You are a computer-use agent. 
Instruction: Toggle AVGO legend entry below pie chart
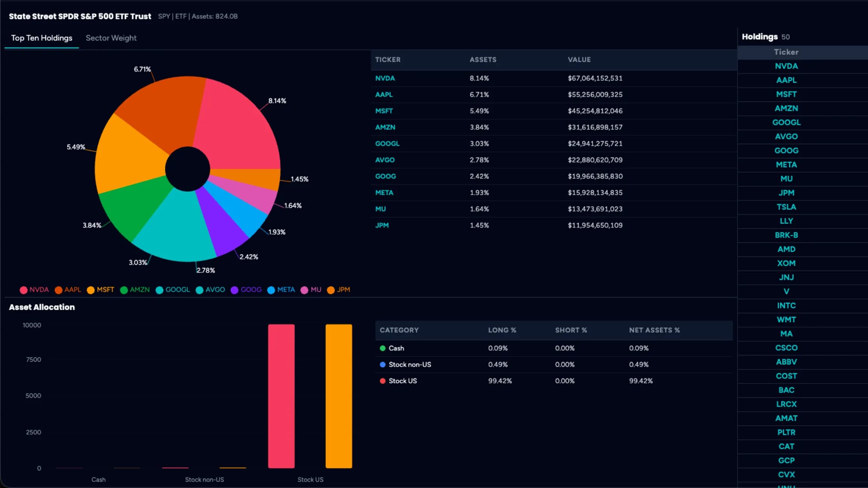click(x=210, y=290)
